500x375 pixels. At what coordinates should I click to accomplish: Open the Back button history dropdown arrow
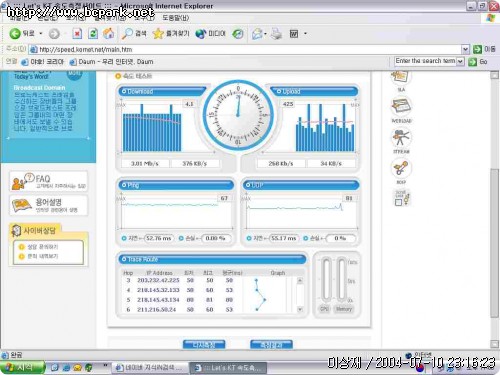41,33
